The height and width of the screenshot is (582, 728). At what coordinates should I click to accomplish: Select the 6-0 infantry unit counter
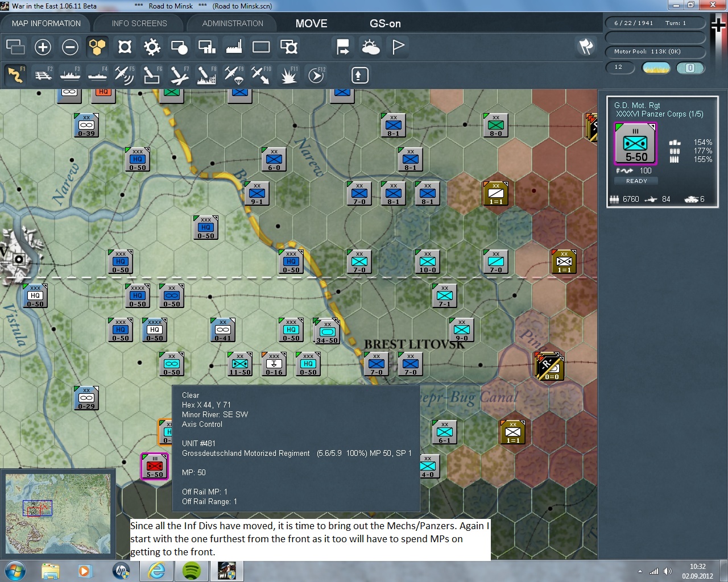point(274,160)
